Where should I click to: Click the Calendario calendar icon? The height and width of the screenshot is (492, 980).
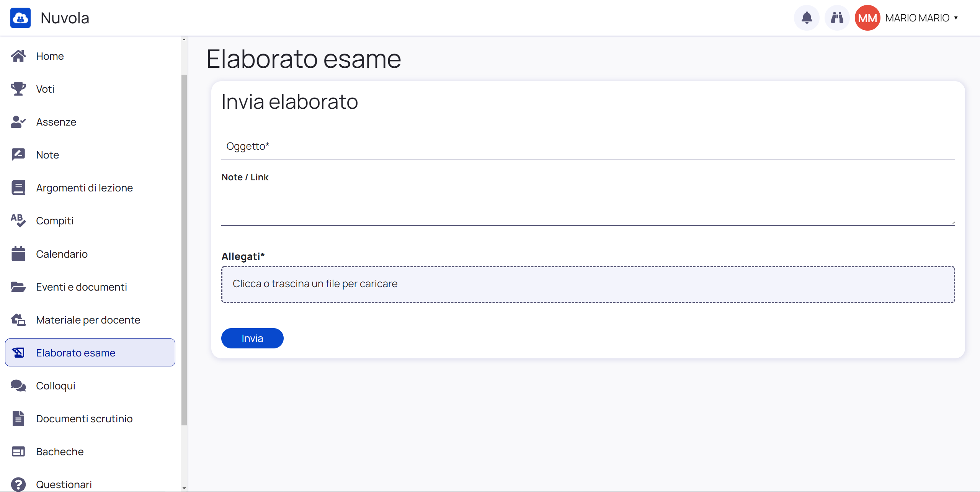tap(18, 254)
